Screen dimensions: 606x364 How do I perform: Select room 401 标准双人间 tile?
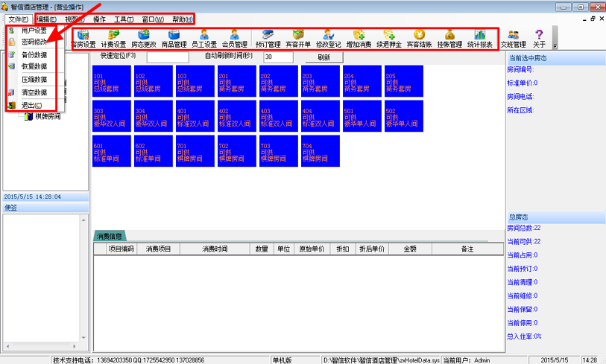coord(195,116)
